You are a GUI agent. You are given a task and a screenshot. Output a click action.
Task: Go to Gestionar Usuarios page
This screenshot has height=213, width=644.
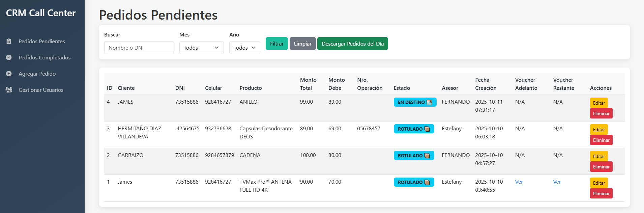[41, 90]
